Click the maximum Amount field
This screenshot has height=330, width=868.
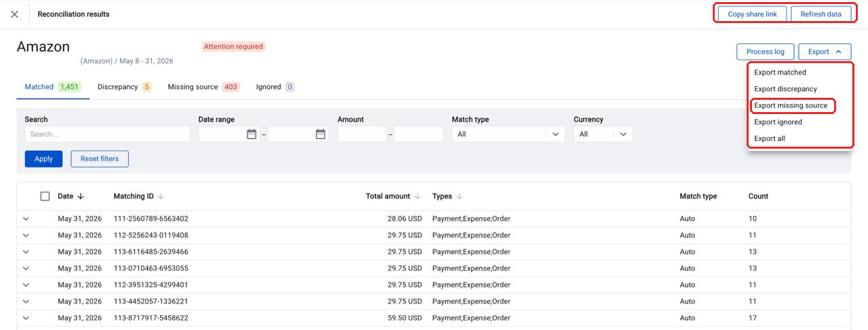tap(418, 134)
